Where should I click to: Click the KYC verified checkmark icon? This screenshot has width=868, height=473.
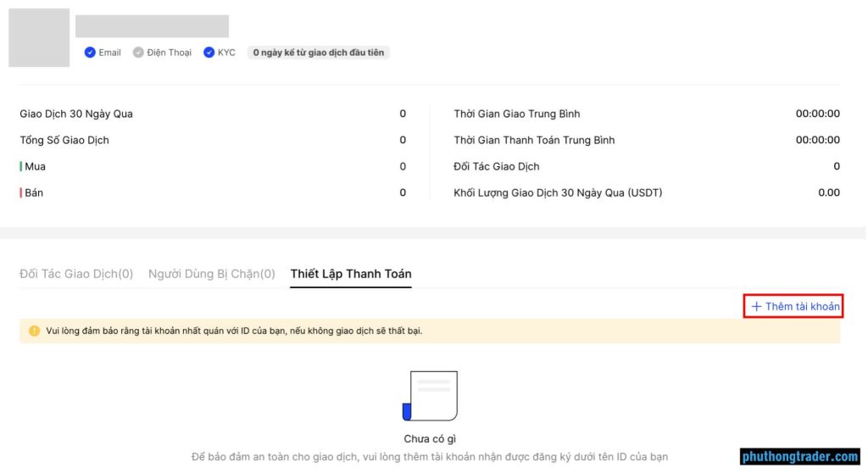click(209, 53)
